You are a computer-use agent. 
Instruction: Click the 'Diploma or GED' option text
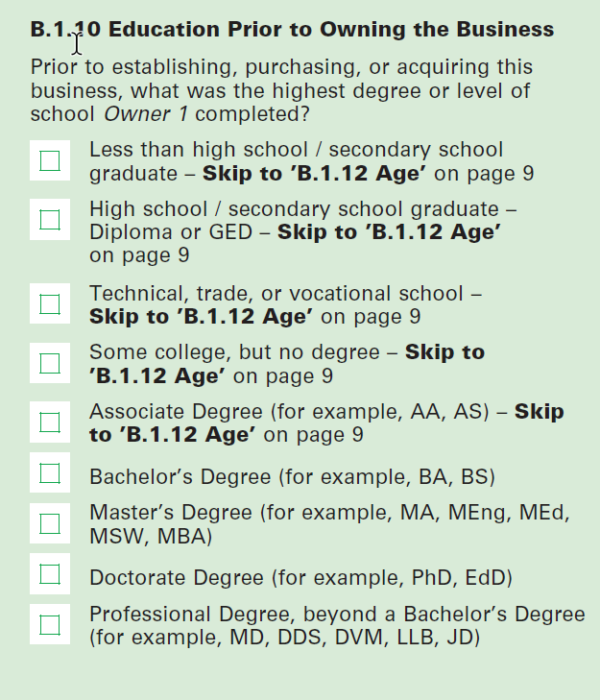[x=179, y=233]
